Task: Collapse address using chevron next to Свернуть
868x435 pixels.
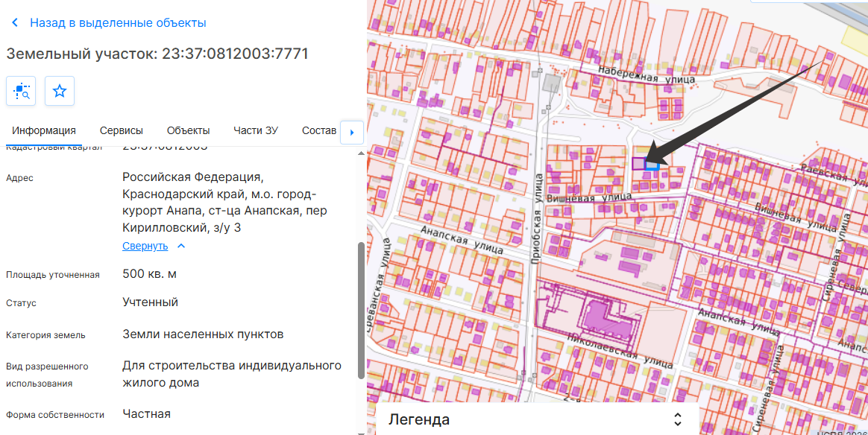Action: 181,246
